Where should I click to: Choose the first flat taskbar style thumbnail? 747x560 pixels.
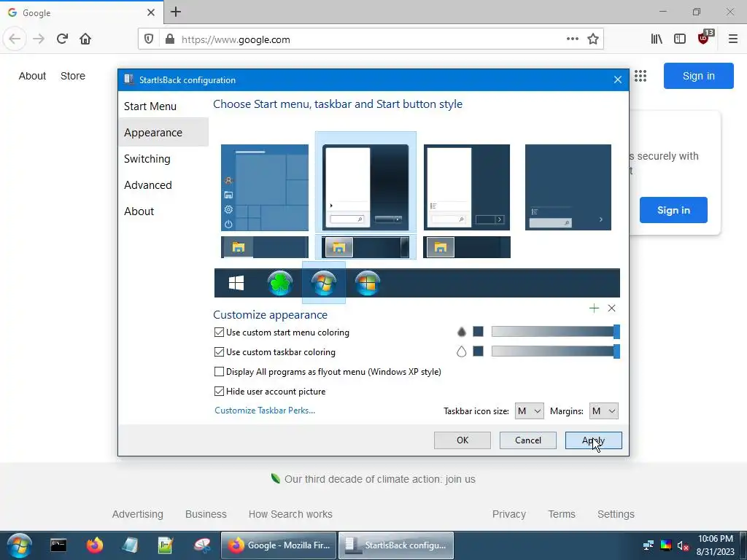264,247
